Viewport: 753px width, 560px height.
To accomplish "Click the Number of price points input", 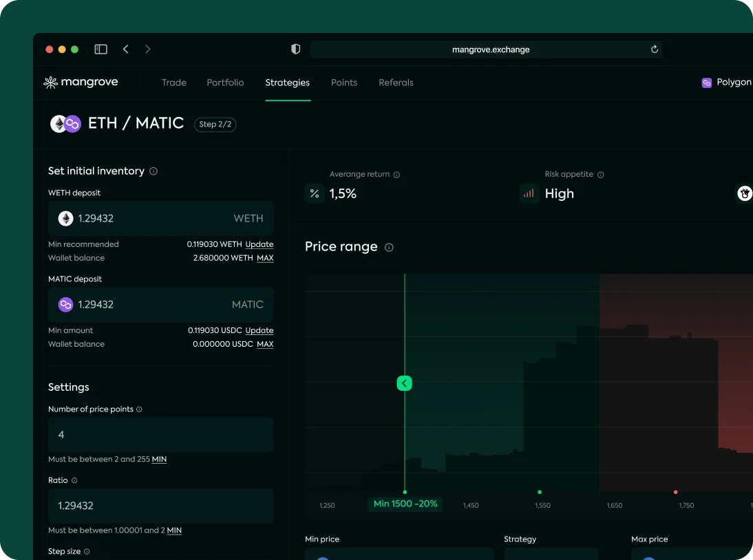I will pos(160,434).
